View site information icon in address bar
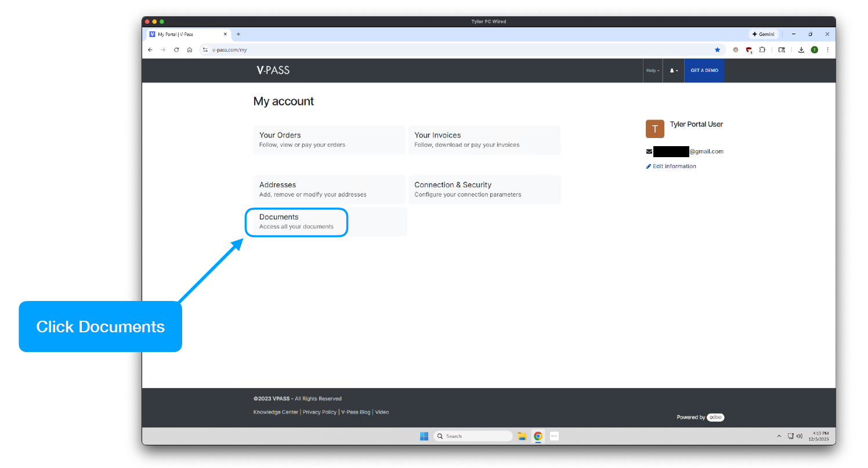The image size is (868, 468). 205,50
